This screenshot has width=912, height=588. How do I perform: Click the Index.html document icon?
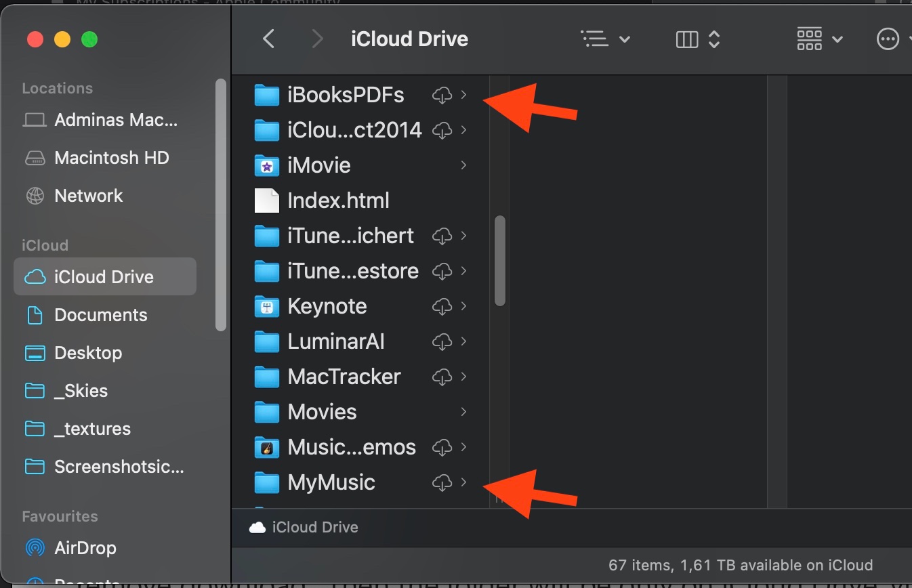pyautogui.click(x=267, y=201)
